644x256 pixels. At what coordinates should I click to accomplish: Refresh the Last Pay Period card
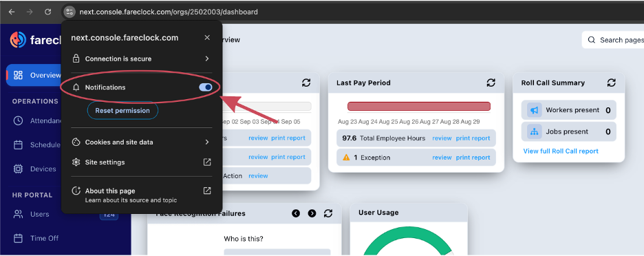pos(491,83)
